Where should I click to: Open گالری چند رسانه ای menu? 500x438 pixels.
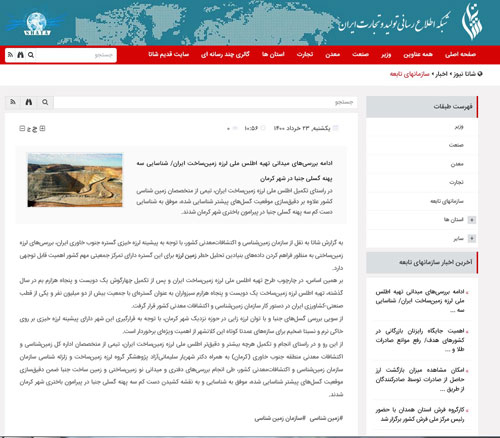click(225, 54)
